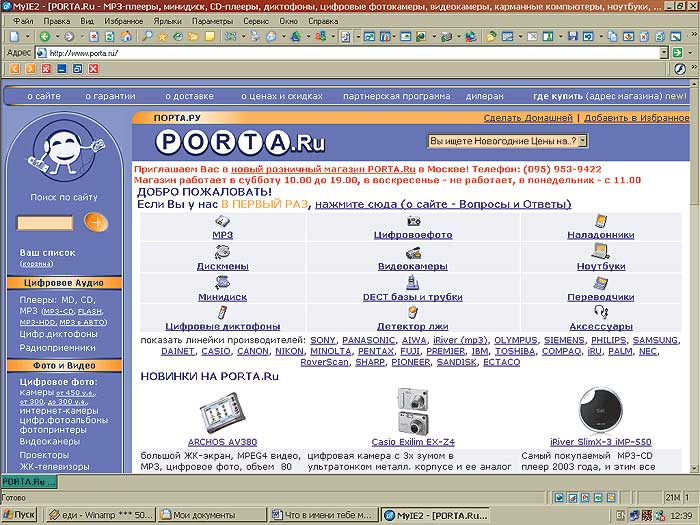Open the Сервис menu
700x525 pixels.
coord(256,21)
